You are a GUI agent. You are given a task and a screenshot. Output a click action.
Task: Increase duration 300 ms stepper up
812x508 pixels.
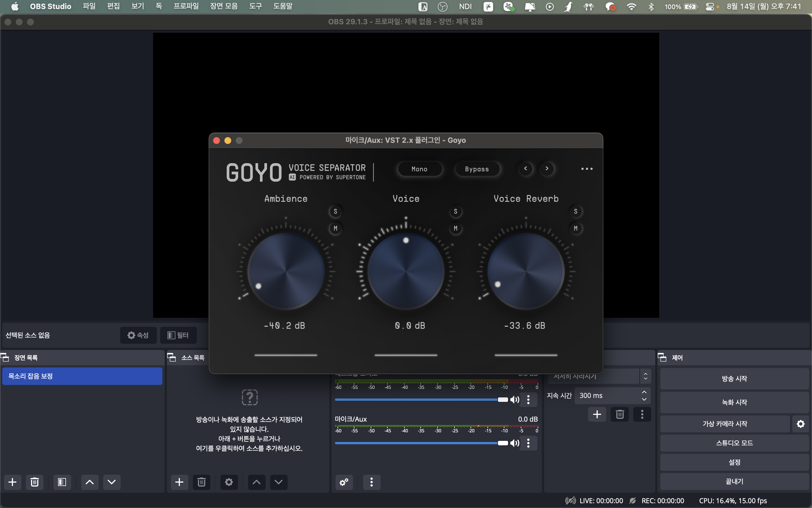tap(644, 392)
